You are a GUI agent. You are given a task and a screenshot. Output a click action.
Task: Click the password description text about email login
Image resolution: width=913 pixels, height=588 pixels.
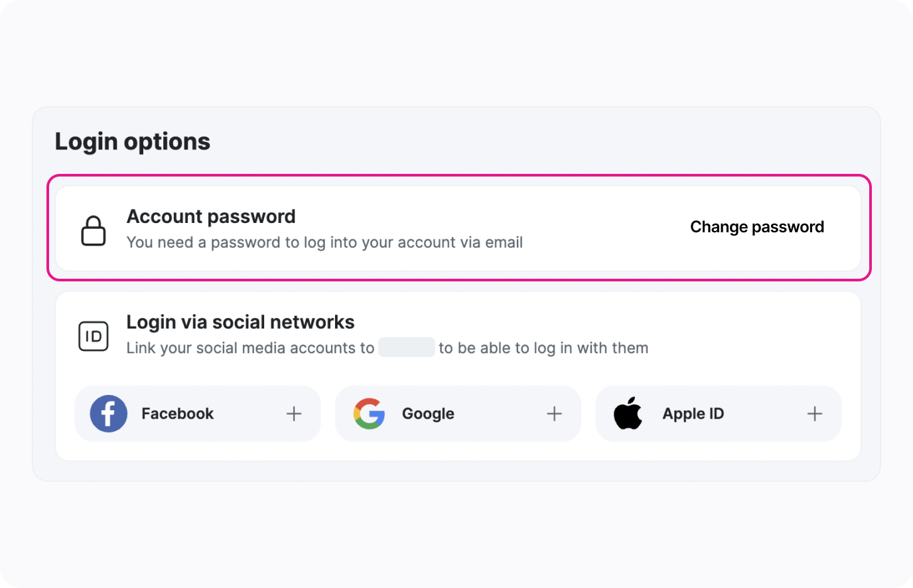pyautogui.click(x=324, y=242)
